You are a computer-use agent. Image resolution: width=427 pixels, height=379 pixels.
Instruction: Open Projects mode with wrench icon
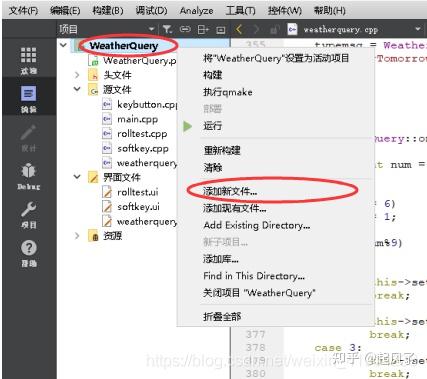pyautogui.click(x=28, y=215)
